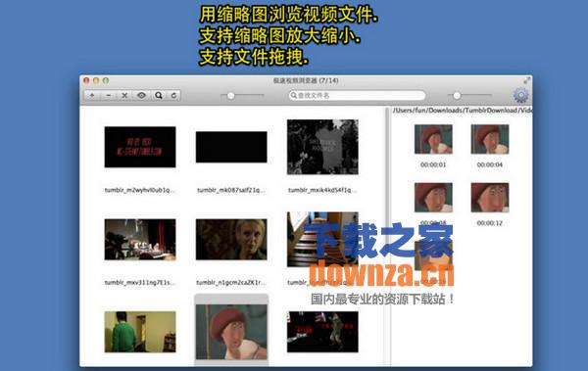Click the fullscreen arrows in title bar
The image size is (588, 371).
tap(526, 80)
